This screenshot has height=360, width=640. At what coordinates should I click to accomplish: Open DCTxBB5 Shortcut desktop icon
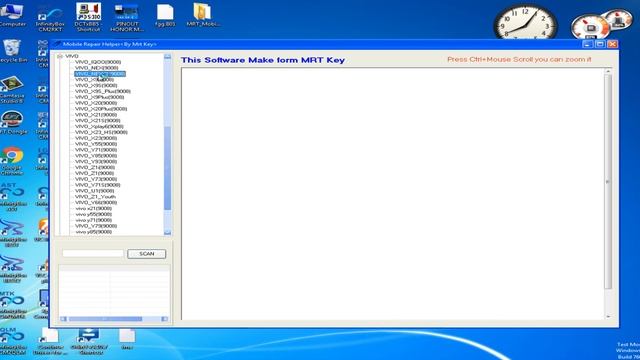(x=88, y=17)
